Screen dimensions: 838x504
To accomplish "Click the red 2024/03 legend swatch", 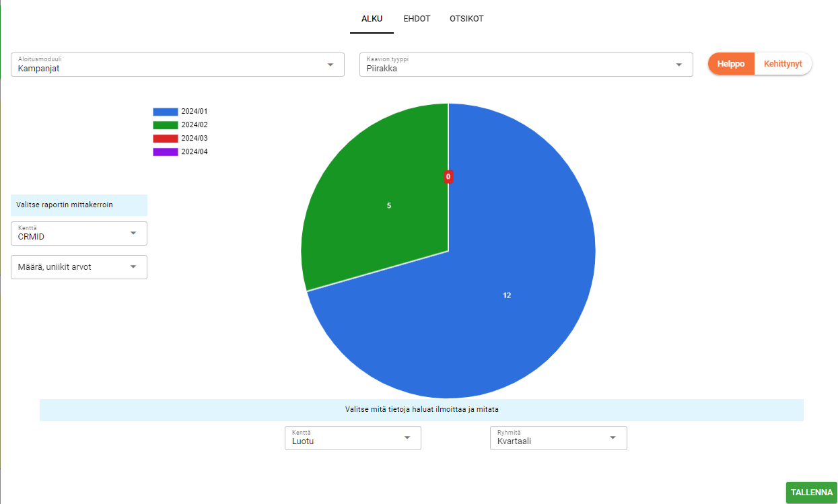I will (x=165, y=139).
